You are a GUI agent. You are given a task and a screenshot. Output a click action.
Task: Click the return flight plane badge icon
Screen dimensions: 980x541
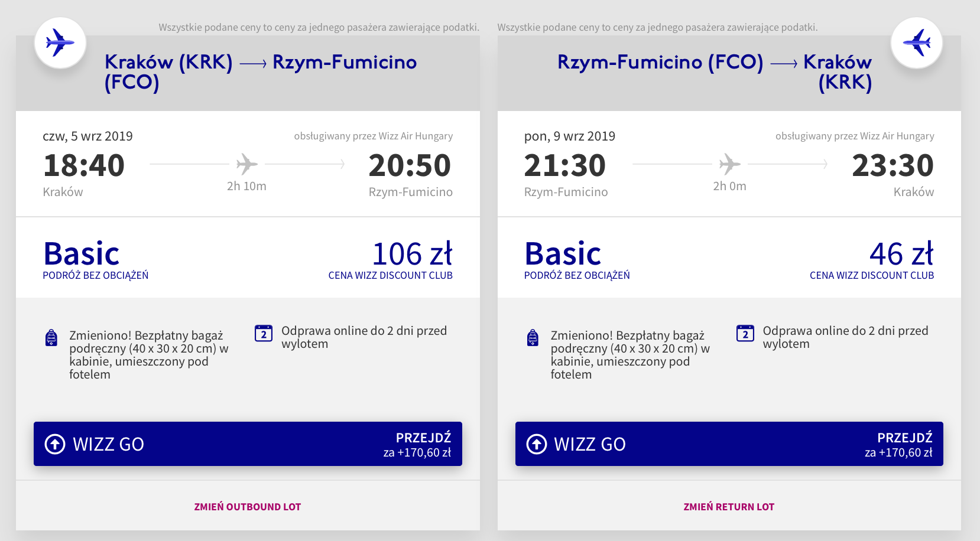(917, 43)
